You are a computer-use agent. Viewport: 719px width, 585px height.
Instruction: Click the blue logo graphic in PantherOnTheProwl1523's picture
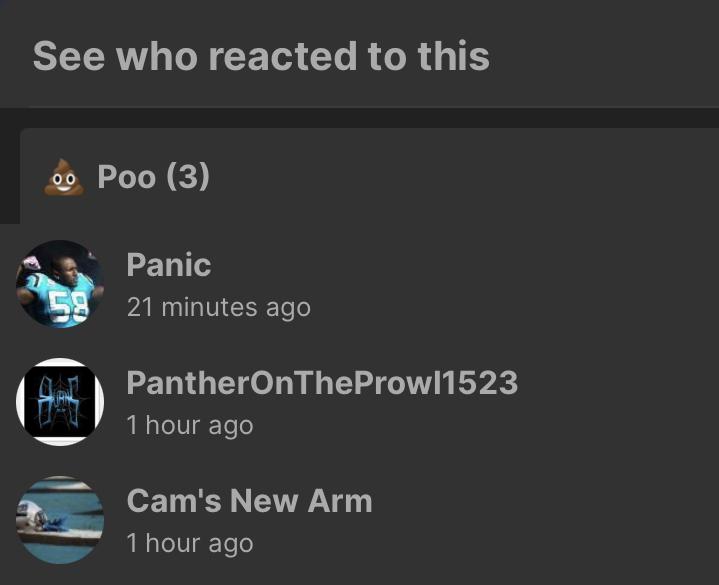click(x=60, y=402)
